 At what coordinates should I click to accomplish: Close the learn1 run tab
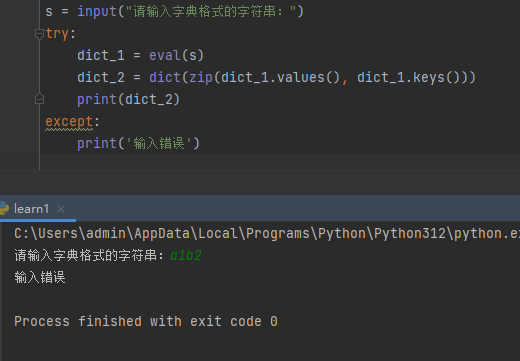[x=61, y=209]
